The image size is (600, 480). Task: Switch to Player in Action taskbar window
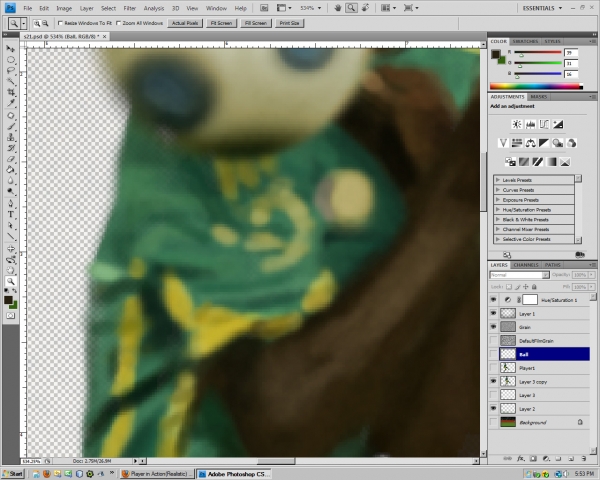tap(157, 474)
